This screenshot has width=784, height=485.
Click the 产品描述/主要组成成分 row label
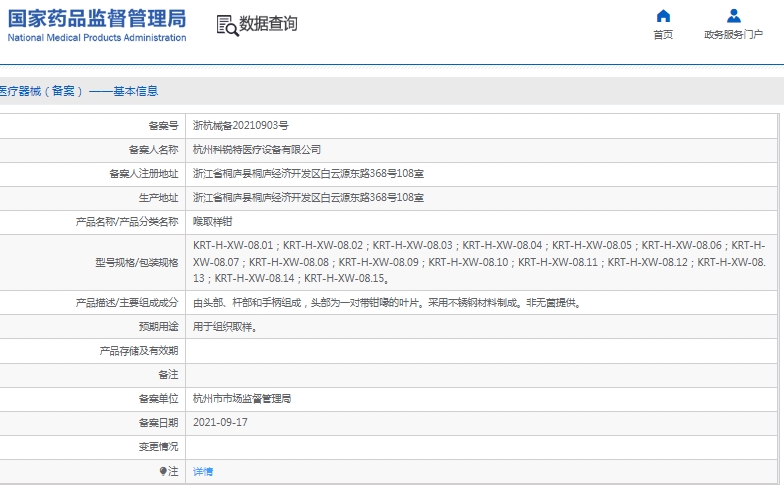pos(127,302)
